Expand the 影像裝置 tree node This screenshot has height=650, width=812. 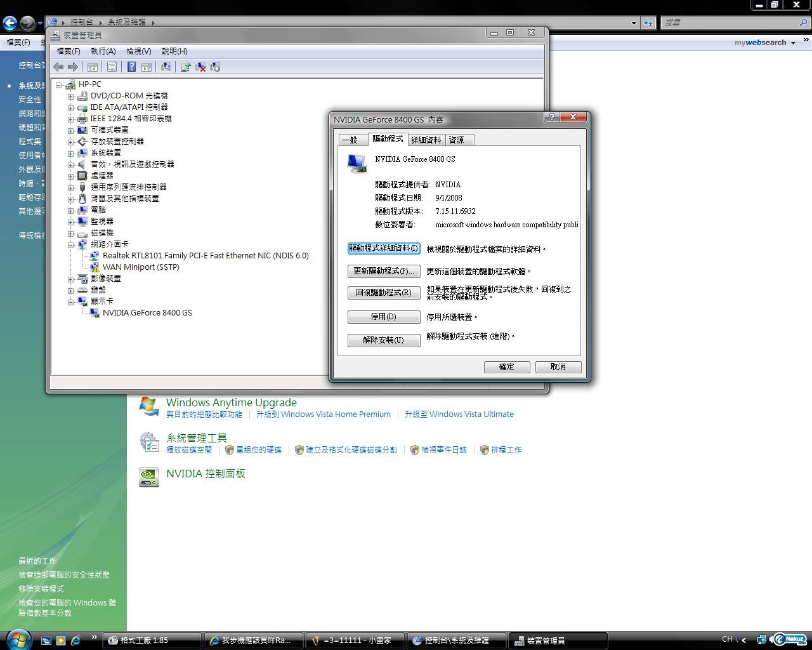[71, 279]
